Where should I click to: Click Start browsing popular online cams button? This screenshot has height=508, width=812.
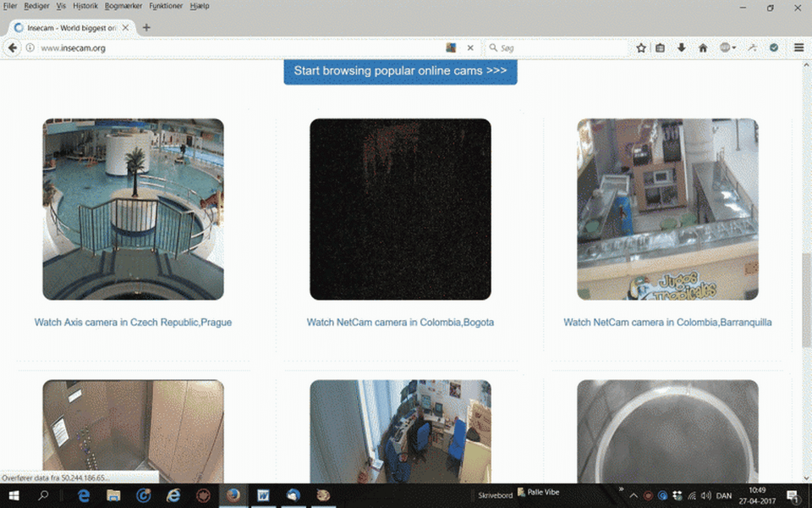(400, 71)
